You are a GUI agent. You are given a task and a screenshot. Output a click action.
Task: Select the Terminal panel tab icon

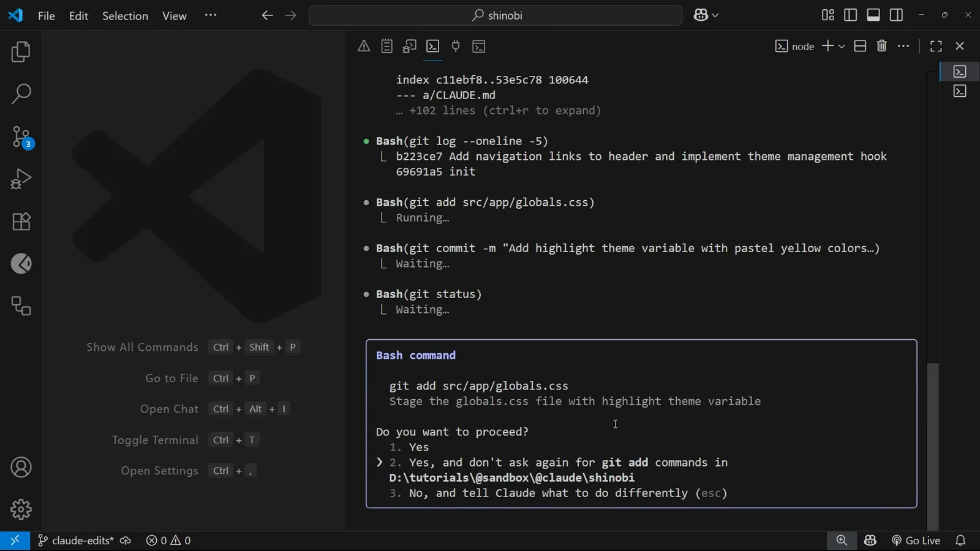(432, 47)
